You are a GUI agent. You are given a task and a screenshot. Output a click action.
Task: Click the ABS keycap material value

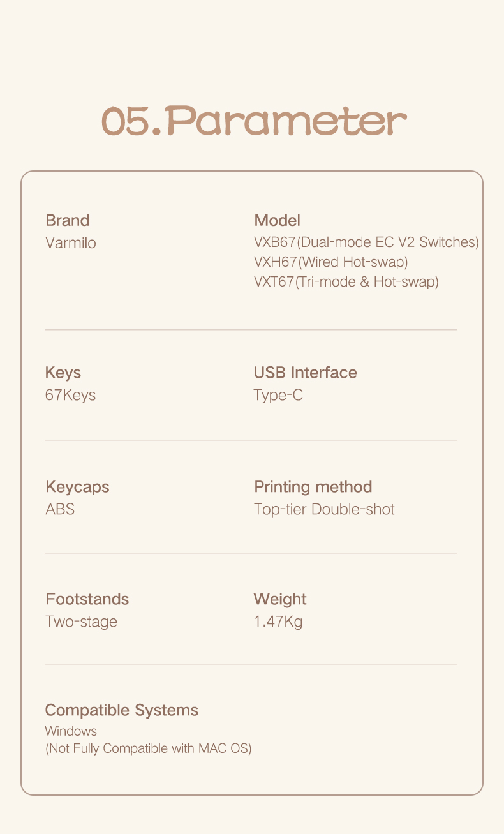(x=60, y=509)
